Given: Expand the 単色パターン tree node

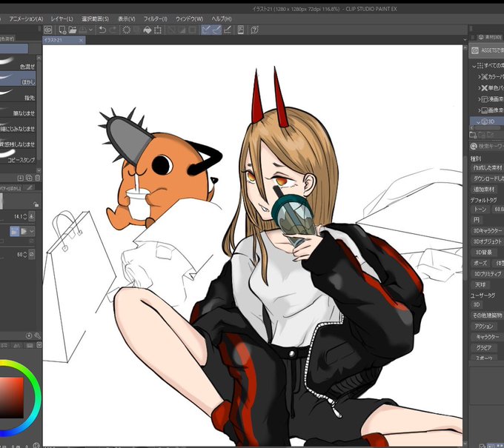Looking at the screenshot, I should 479,88.
